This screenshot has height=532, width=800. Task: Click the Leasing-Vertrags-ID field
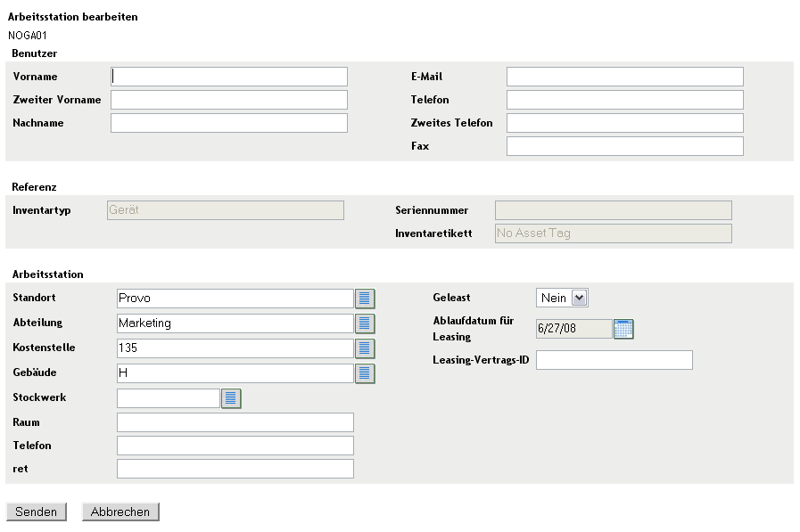614,360
